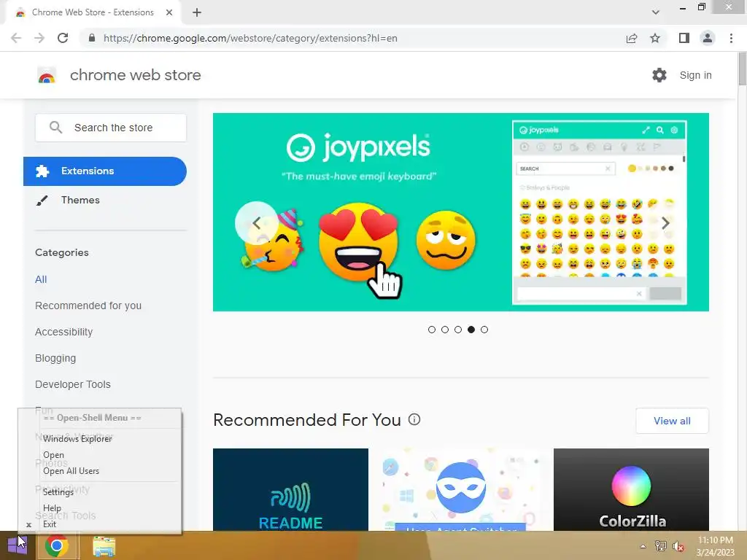Image resolution: width=747 pixels, height=560 pixels.
Task: Select the fifth carousel dot
Action: pos(484,330)
